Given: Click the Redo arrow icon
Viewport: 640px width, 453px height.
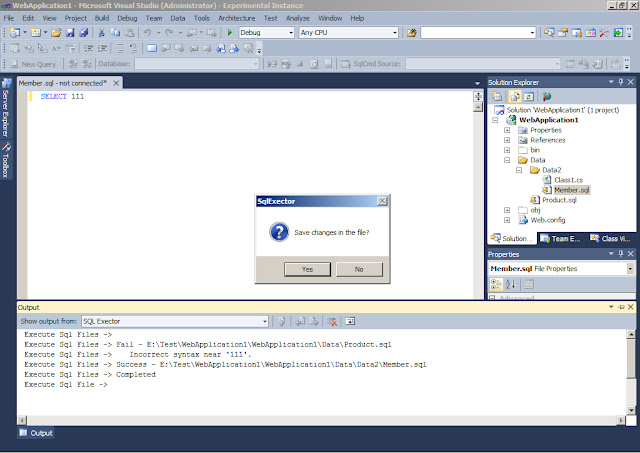Looking at the screenshot, I should [169, 33].
